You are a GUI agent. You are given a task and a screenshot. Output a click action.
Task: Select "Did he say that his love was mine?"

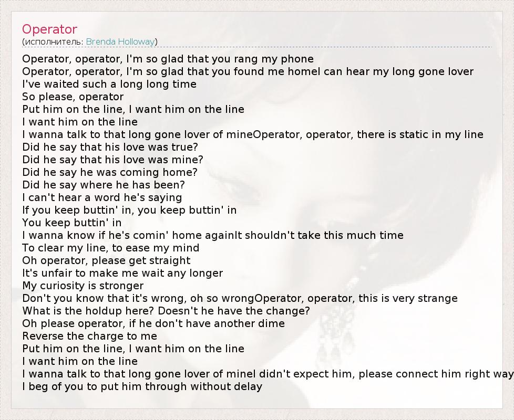pos(112,160)
